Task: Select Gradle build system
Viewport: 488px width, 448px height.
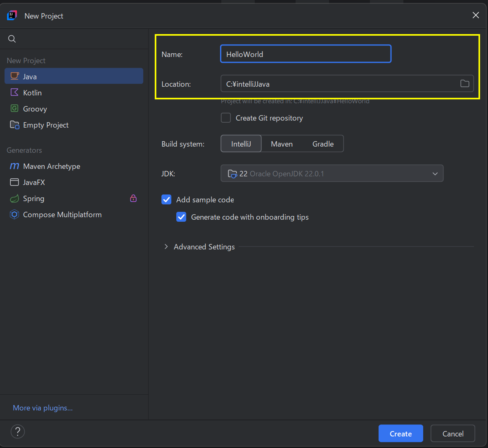Action: [x=323, y=144]
